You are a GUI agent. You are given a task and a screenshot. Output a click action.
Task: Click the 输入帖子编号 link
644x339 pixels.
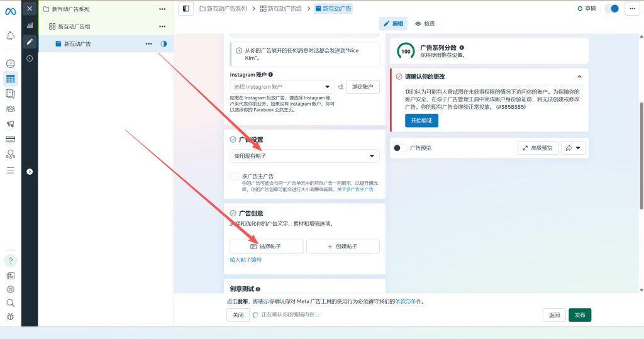[246, 260]
